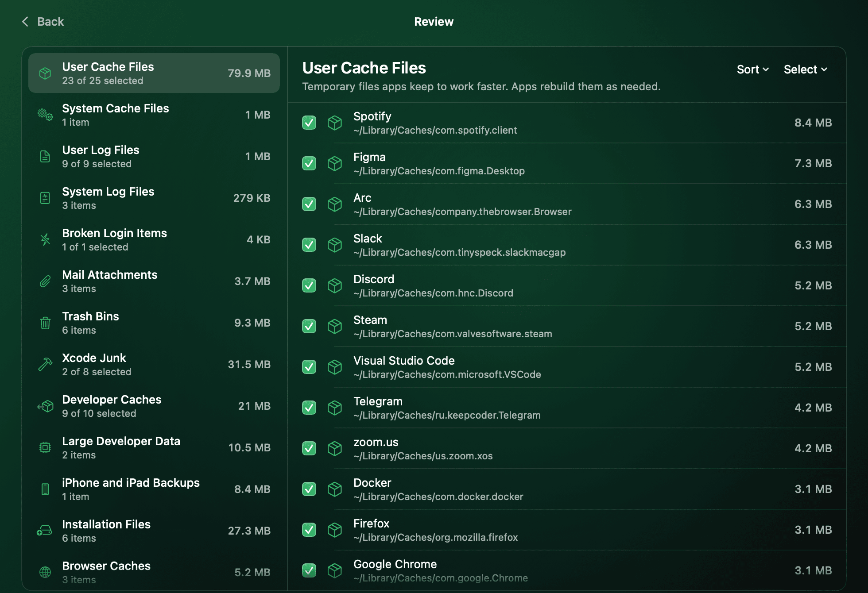Click the Browser Caches globe icon
868x593 pixels.
pos(45,573)
